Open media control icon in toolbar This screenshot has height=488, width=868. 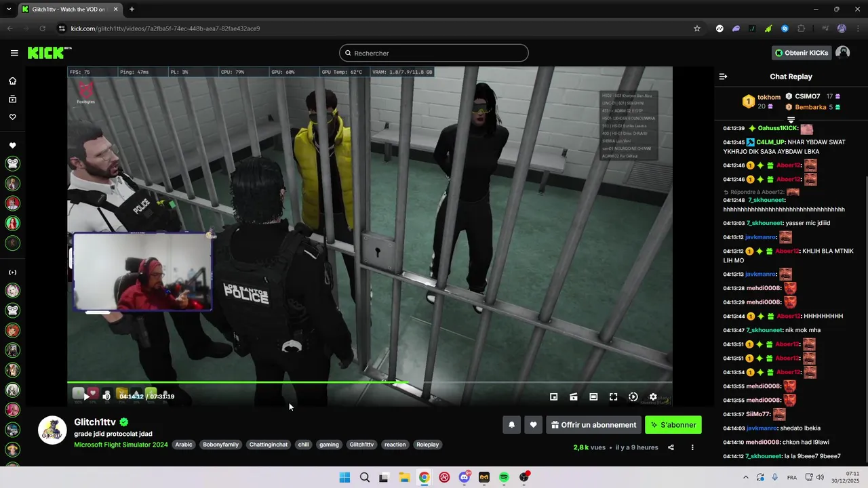825,28
